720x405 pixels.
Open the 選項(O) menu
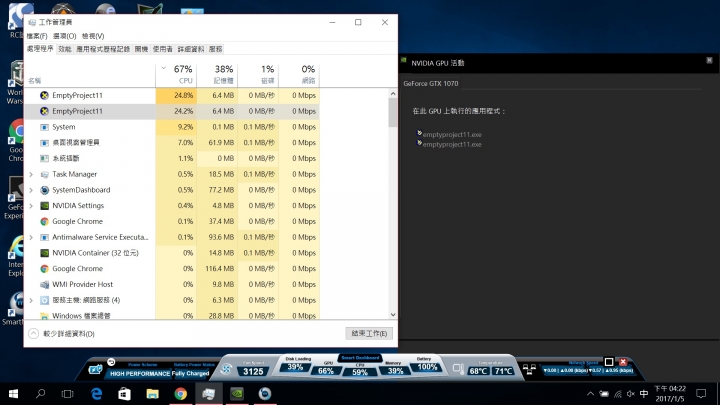pyautogui.click(x=65, y=36)
